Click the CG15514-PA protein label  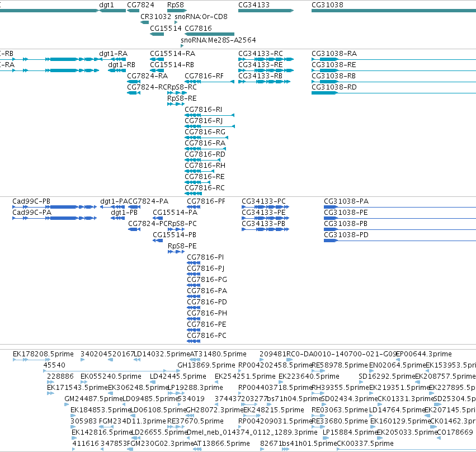pos(175,213)
